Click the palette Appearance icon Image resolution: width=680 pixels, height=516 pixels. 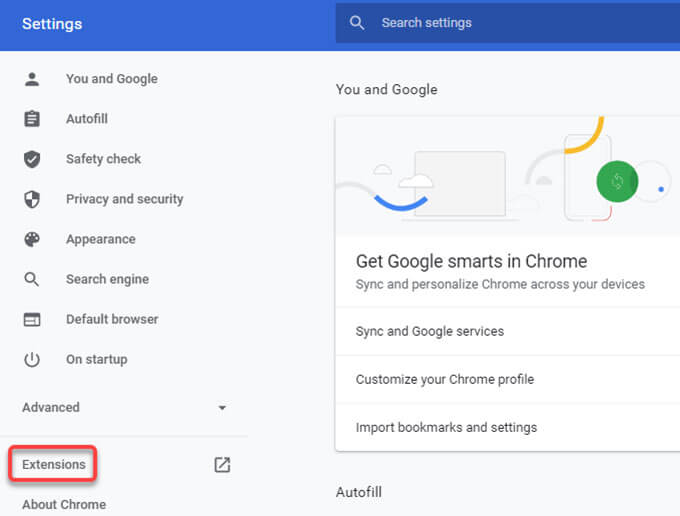click(x=32, y=239)
